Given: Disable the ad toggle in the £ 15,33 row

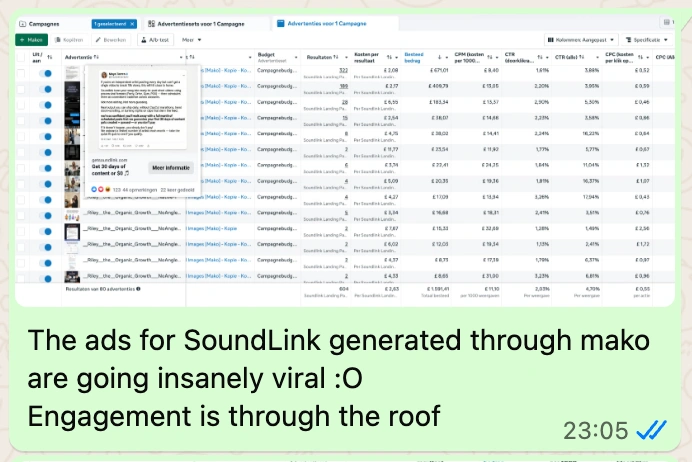Looking at the screenshot, I should pos(45,231).
